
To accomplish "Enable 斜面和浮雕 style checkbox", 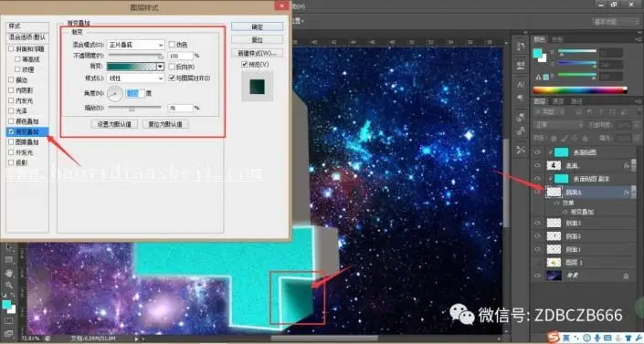I will (11, 49).
